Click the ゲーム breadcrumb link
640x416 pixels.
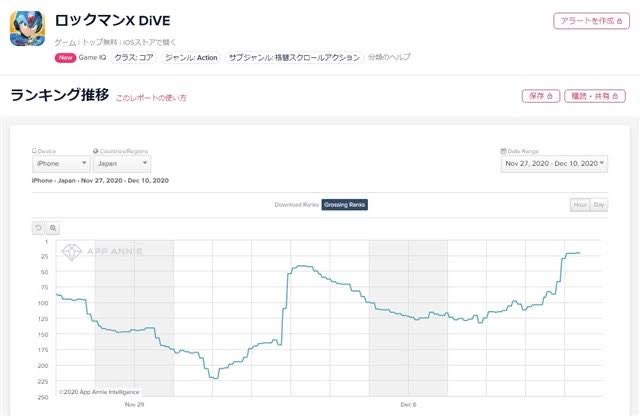tap(65, 42)
